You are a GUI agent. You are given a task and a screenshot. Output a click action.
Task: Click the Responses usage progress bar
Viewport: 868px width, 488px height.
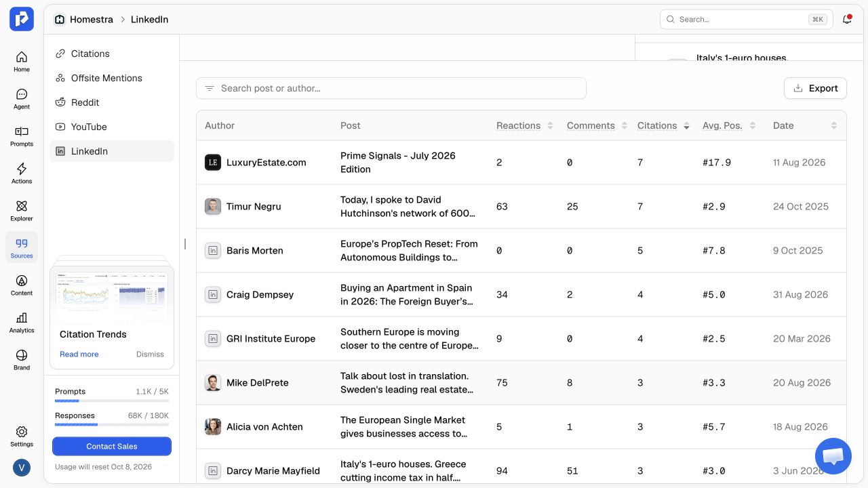(x=112, y=425)
